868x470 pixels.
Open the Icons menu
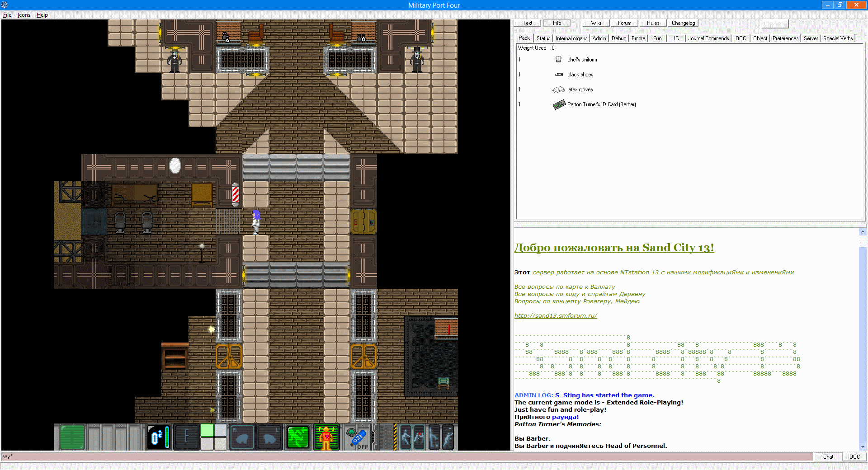pos(24,15)
